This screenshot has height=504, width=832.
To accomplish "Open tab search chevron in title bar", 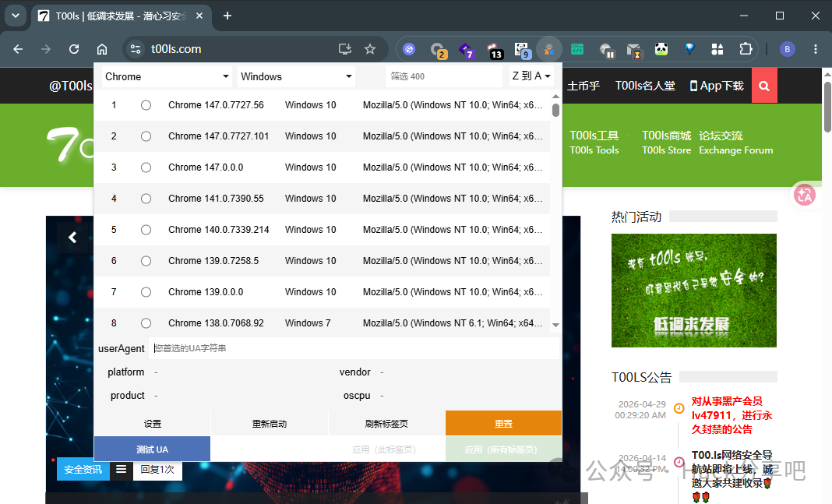I will point(16,16).
